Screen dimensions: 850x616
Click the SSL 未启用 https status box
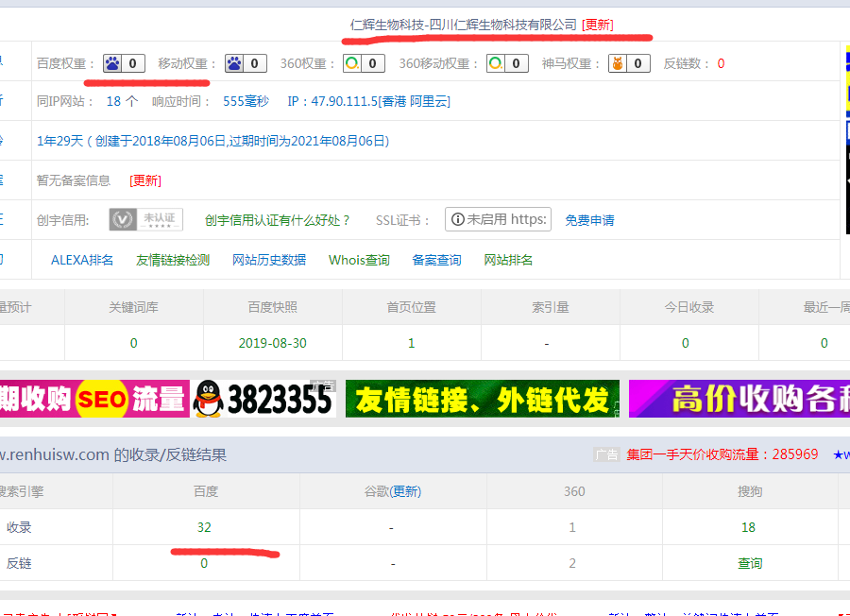pos(498,219)
